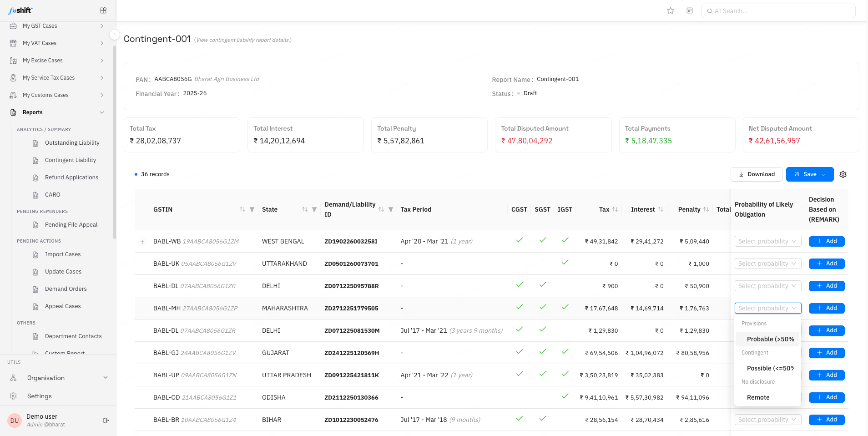Sort the Penalty column

coord(706,209)
